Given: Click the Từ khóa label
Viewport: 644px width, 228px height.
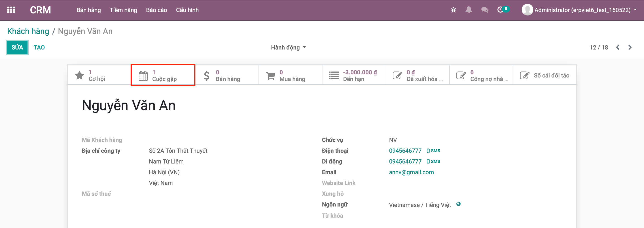Looking at the screenshot, I should [332, 216].
